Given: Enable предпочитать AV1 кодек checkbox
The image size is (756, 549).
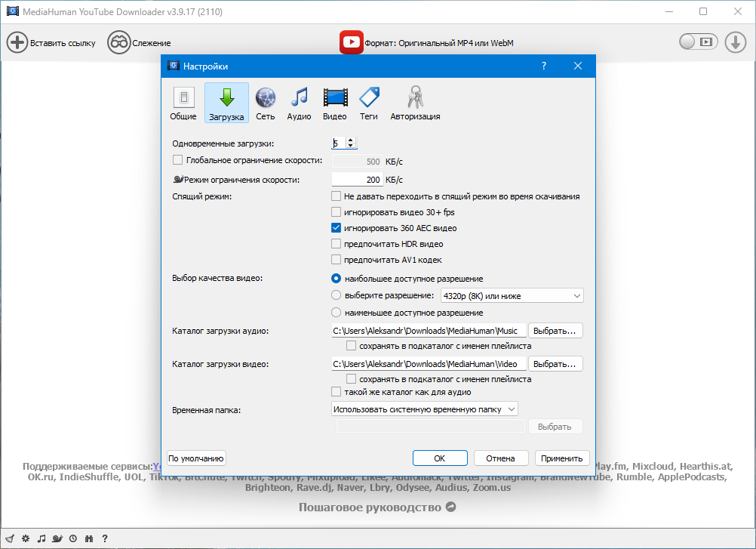Looking at the screenshot, I should 336,260.
